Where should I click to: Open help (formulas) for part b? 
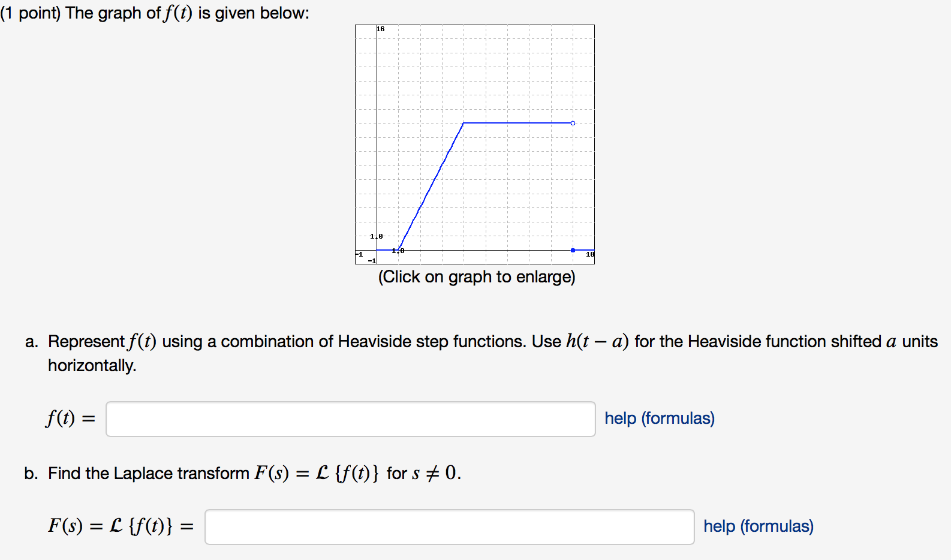(x=758, y=526)
